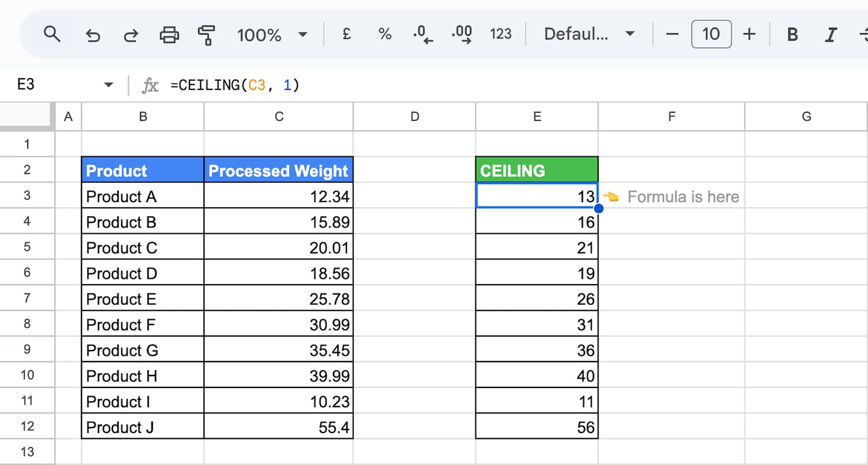The width and height of the screenshot is (868, 465).
Task: Redo the last action
Action: 131,35
